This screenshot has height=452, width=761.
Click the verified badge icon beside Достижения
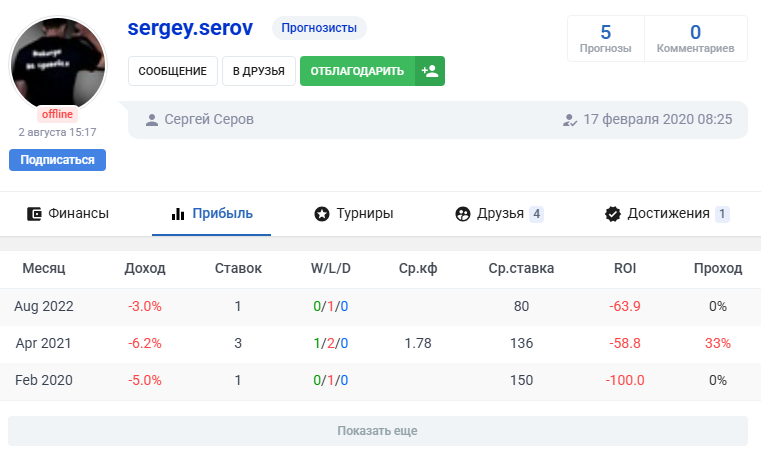tap(612, 214)
